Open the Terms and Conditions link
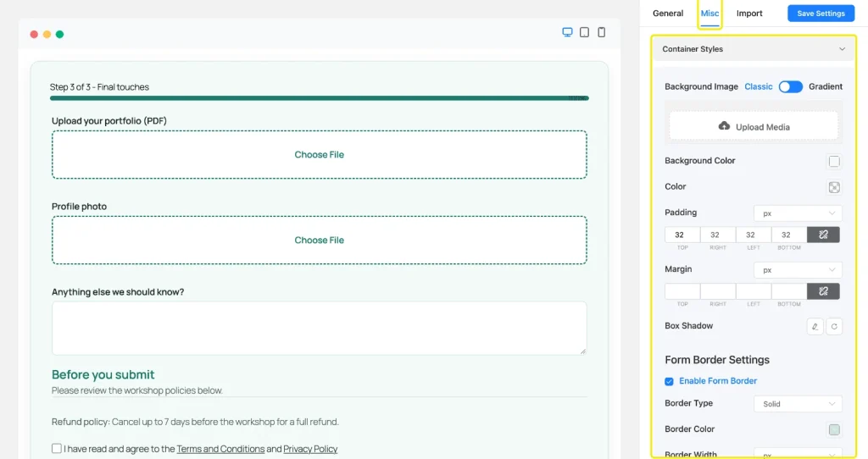This screenshot has width=868, height=459. coord(220,449)
